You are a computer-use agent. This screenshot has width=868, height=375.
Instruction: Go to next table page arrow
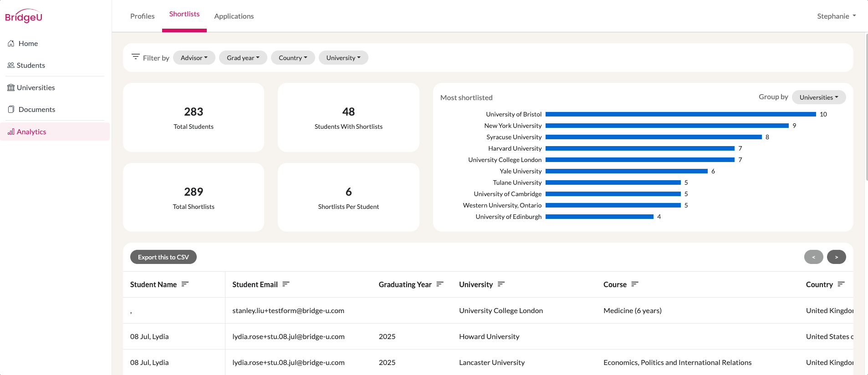pos(837,257)
